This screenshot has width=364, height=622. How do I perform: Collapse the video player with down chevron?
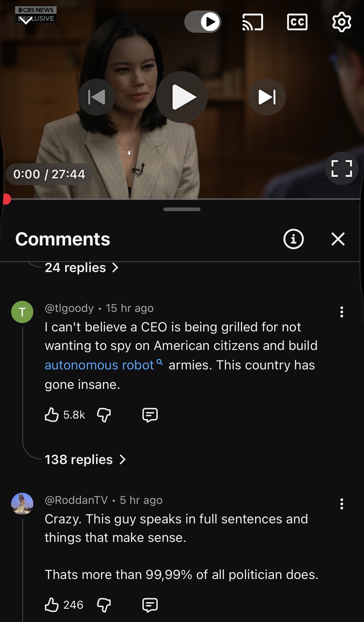[x=26, y=20]
